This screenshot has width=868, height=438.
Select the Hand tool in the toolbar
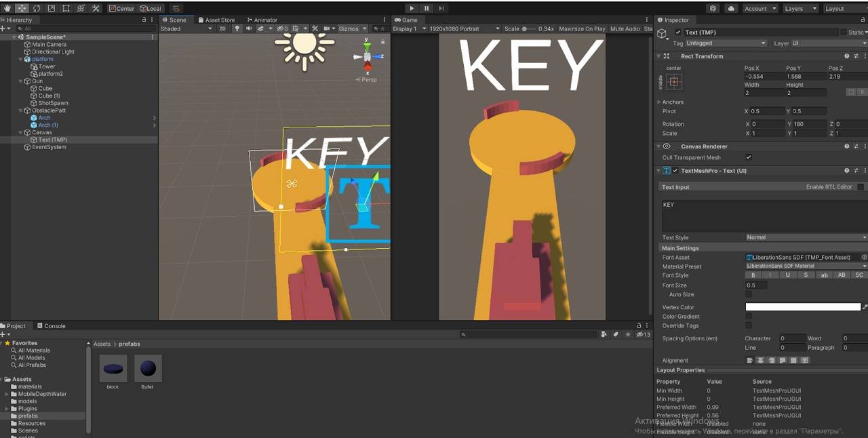click(7, 8)
